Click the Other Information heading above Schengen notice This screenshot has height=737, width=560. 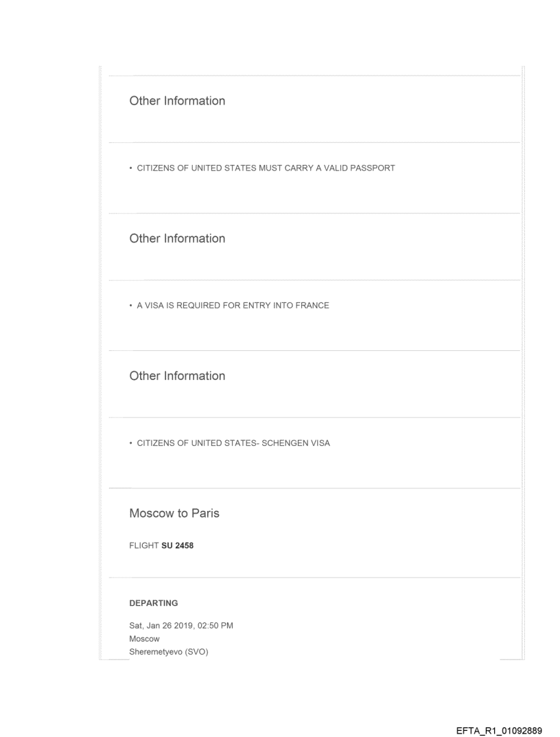click(x=177, y=376)
